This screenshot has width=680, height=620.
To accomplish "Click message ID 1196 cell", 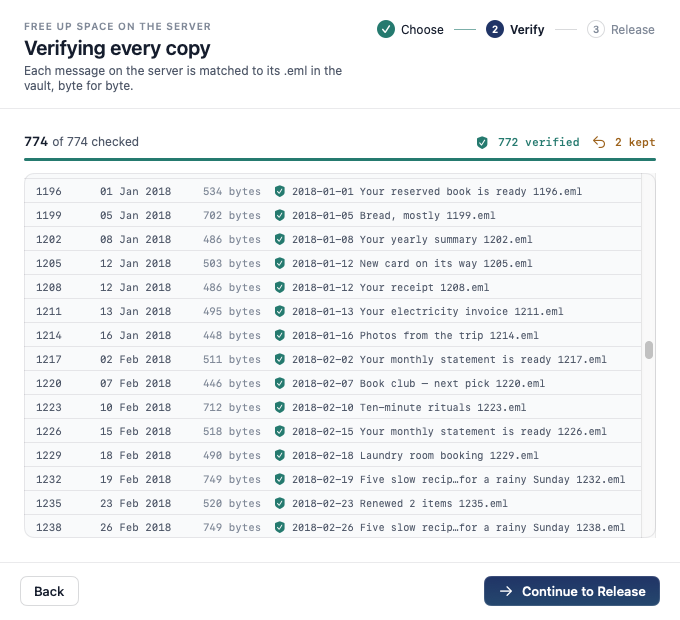I will [x=49, y=191].
